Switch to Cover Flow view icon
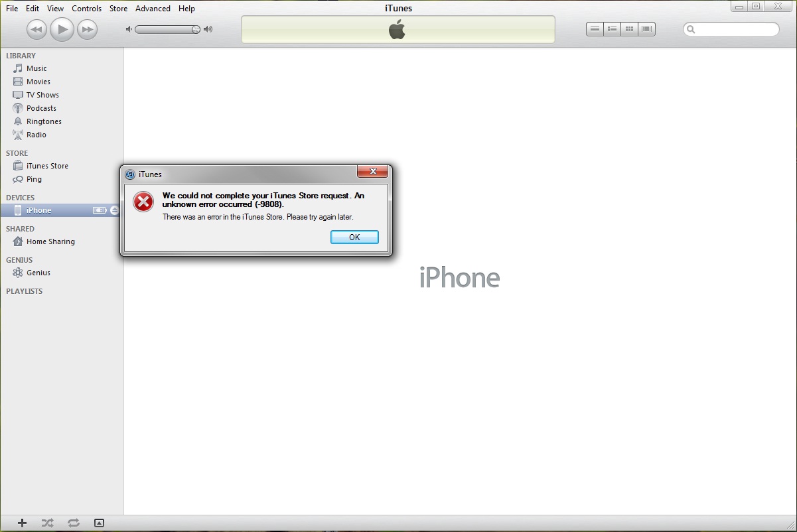Viewport: 797px width, 532px height. tap(647, 29)
